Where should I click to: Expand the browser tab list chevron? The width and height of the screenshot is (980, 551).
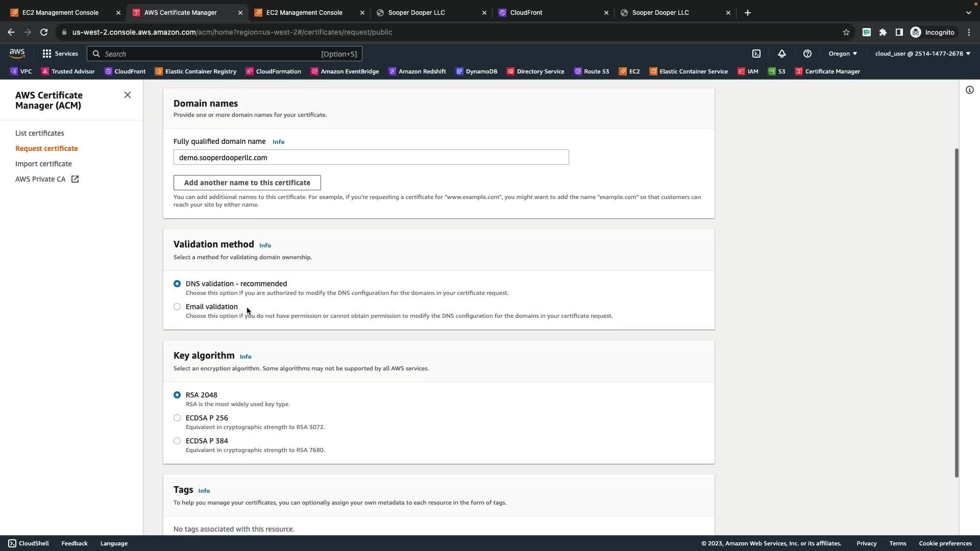[968, 13]
